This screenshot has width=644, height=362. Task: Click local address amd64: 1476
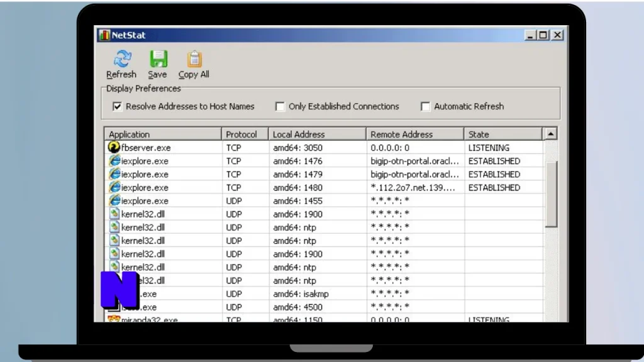(x=297, y=161)
